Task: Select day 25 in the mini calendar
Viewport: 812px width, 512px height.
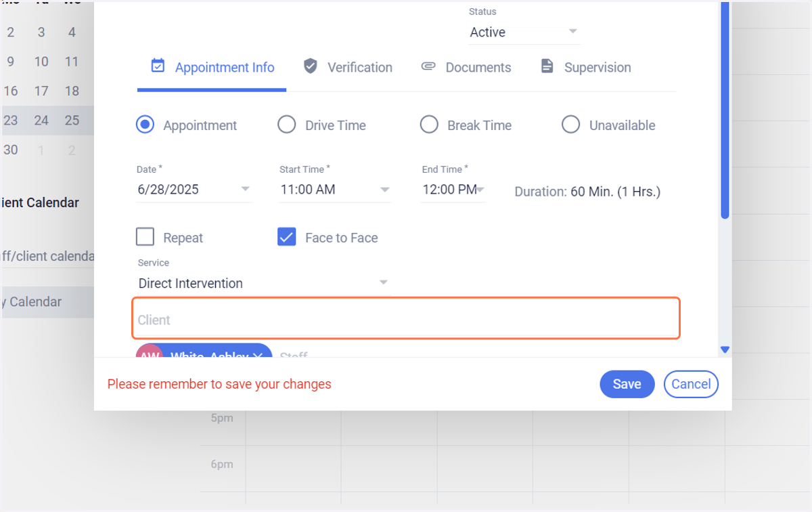Action: point(72,121)
